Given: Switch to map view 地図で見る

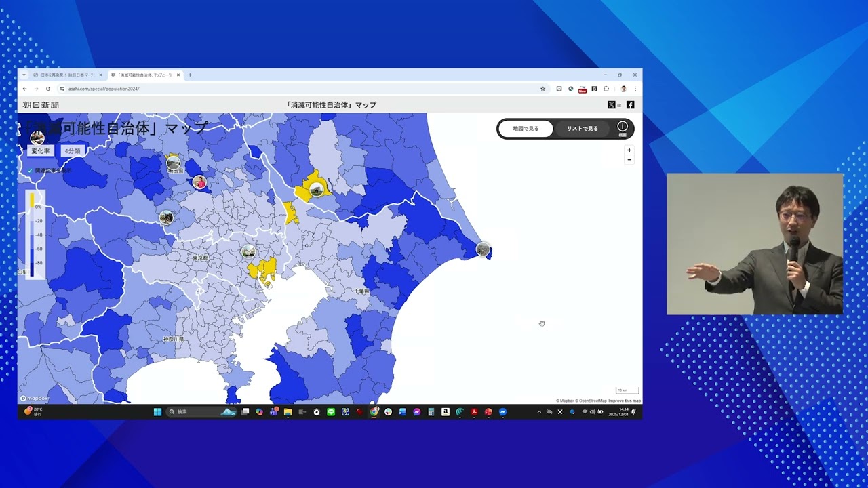Looking at the screenshot, I should pyautogui.click(x=526, y=129).
